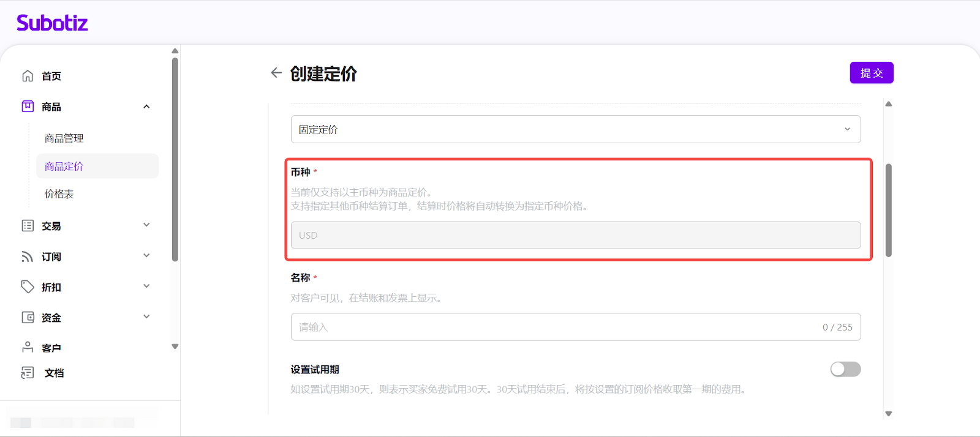Open 商品管理 in the sidebar

[x=64, y=138]
